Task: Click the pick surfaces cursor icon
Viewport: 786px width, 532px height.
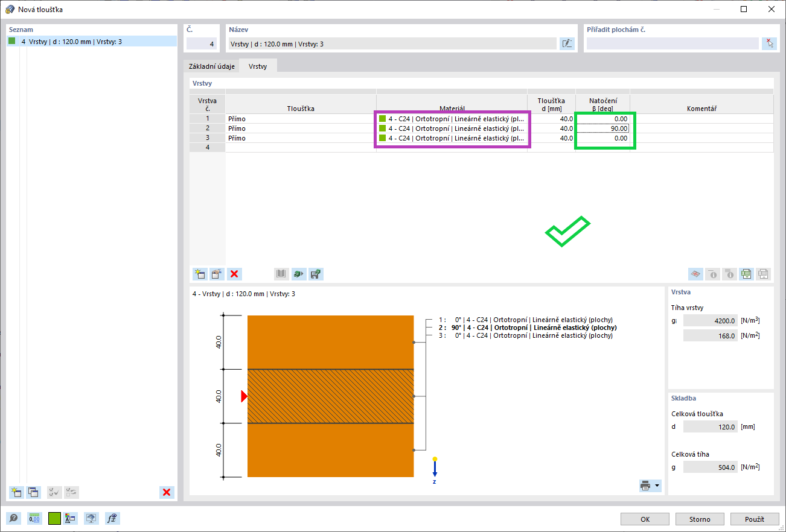Action: [x=769, y=43]
